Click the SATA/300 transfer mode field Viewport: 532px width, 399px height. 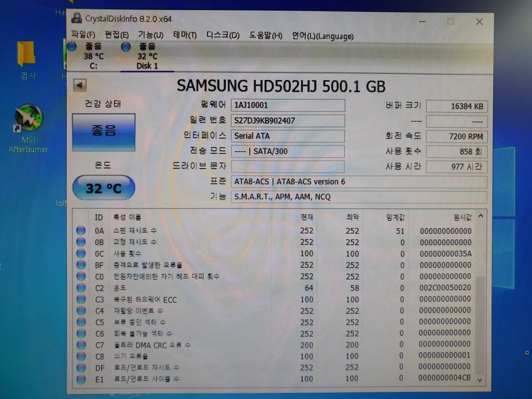coord(288,151)
